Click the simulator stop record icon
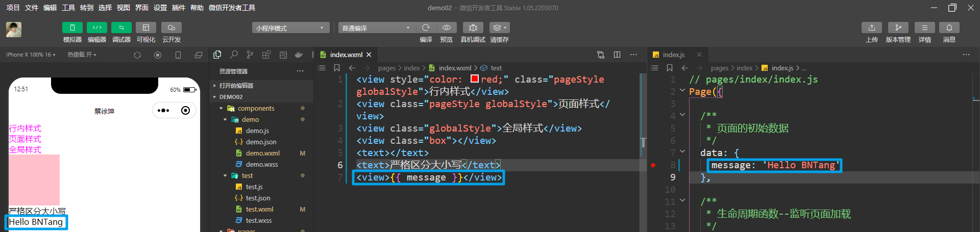The height and width of the screenshot is (232, 980). [x=158, y=55]
